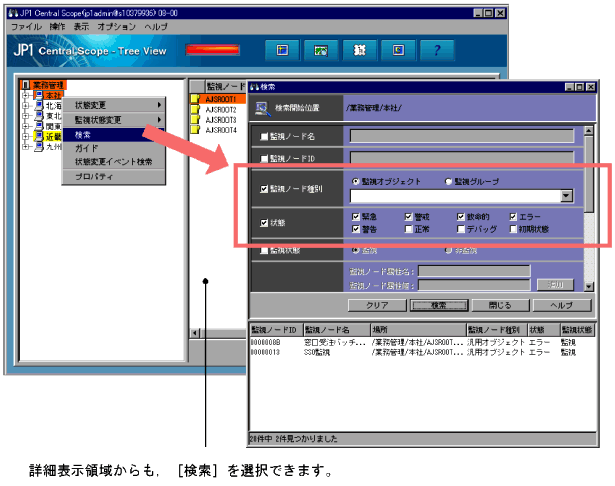The width and height of the screenshot is (615, 486).
Task: Enable the 監視ノード名 checkbox
Action: pos(264,137)
